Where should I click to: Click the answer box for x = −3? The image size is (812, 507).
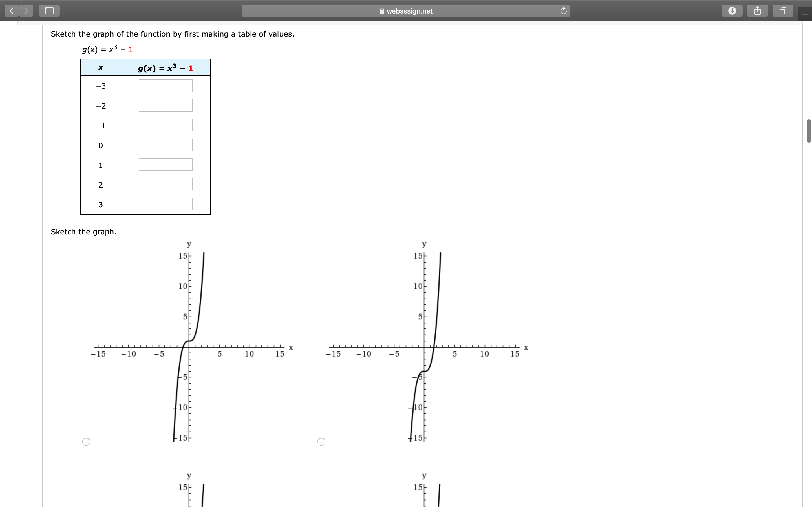(x=166, y=86)
